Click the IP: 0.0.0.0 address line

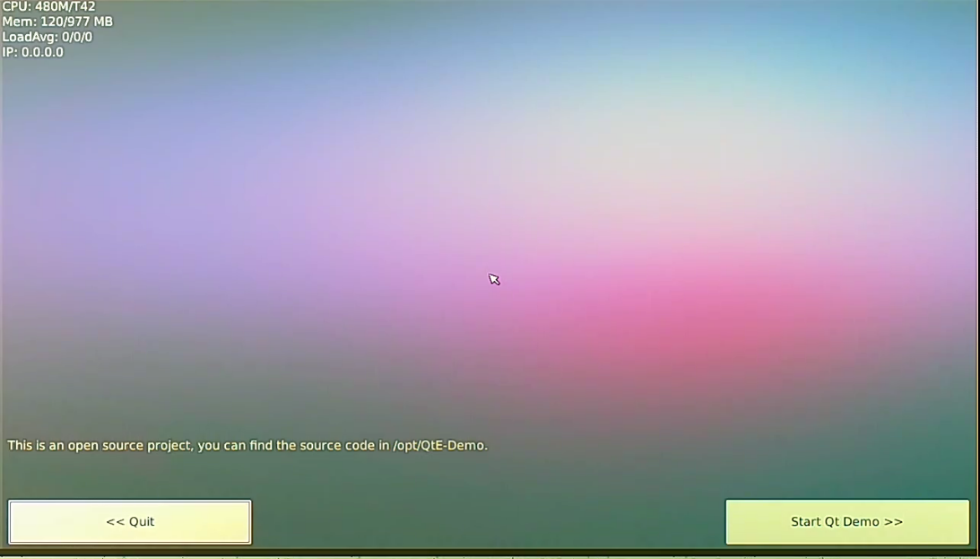pos(33,52)
